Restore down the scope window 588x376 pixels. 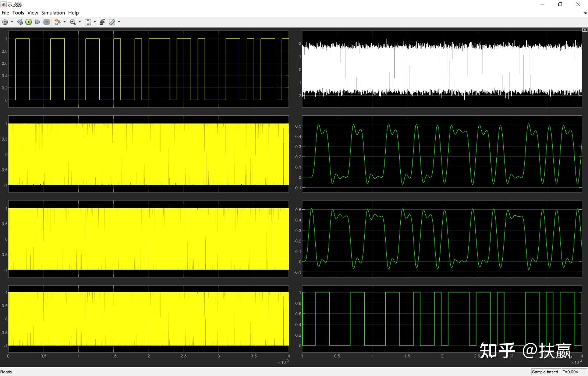[560, 4]
